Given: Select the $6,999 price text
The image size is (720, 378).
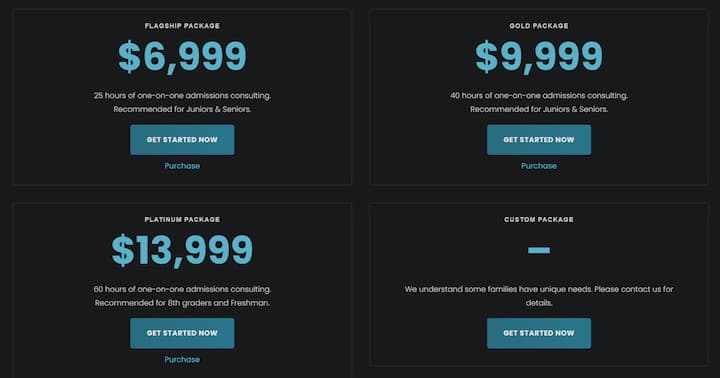Looking at the screenshot, I should (x=182, y=56).
